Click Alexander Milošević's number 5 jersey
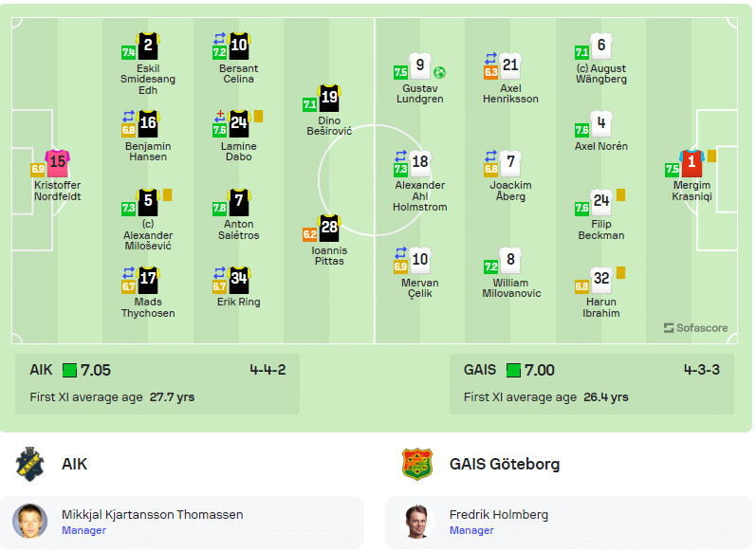756x552 pixels. (x=148, y=201)
